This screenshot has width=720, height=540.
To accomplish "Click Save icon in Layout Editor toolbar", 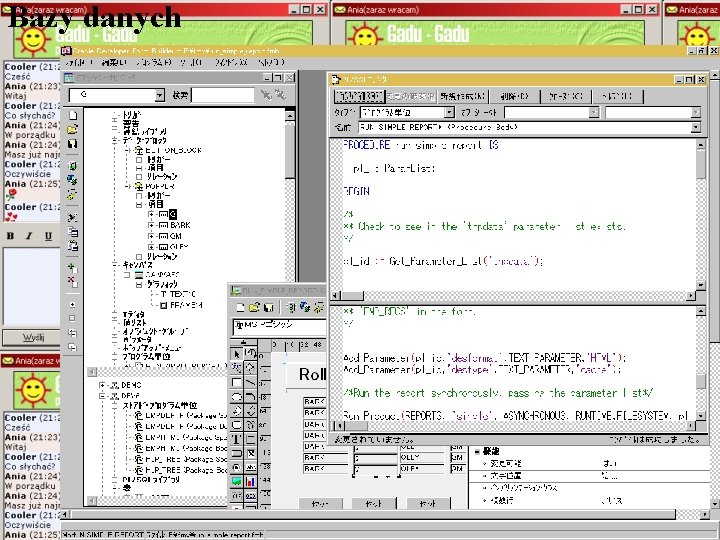I will coord(269,307).
